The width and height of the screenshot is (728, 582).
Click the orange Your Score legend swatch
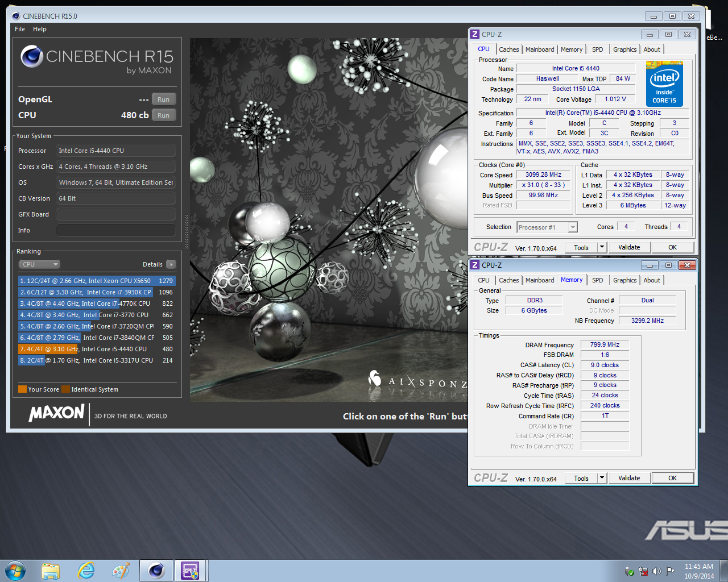23,389
